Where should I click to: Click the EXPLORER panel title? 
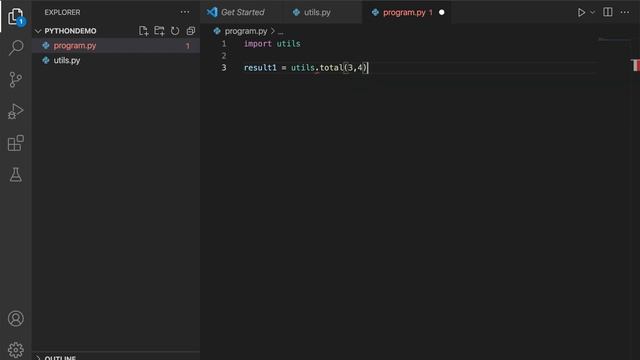[62, 12]
